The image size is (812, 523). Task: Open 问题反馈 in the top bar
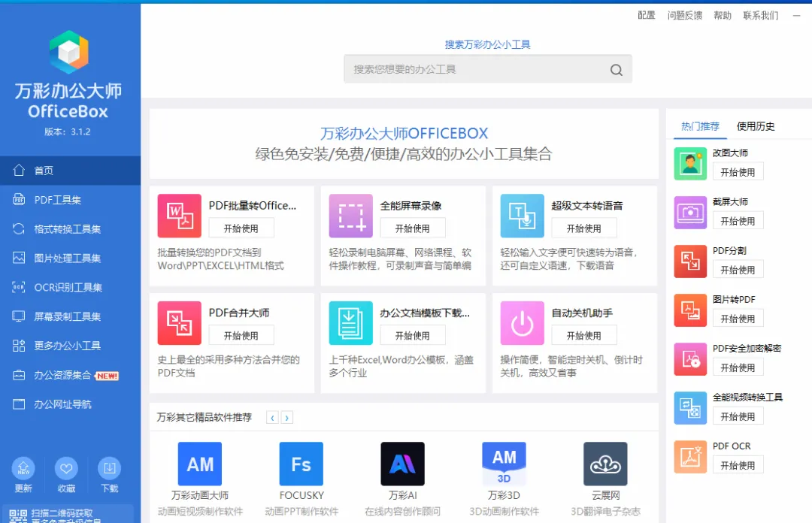click(685, 16)
